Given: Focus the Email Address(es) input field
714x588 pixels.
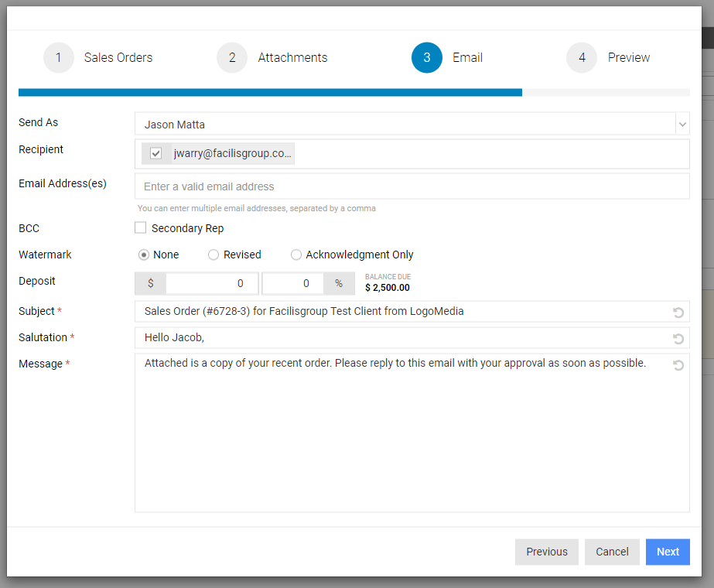Looking at the screenshot, I should 412,186.
